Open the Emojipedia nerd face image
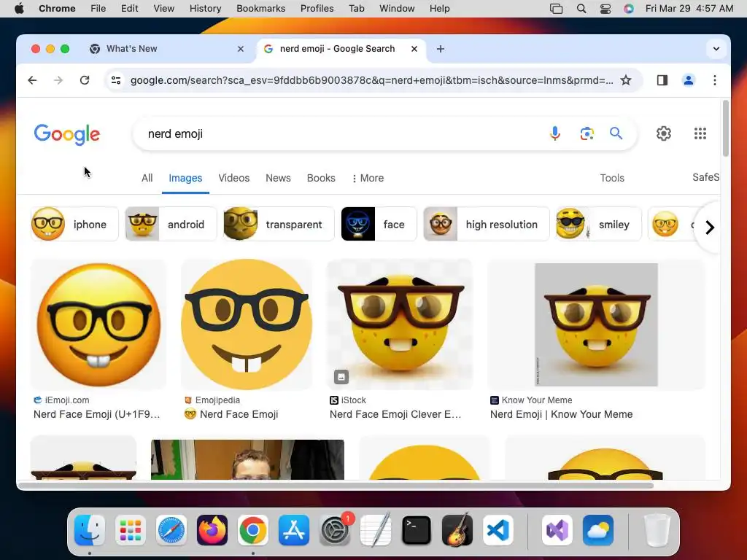 pos(247,324)
